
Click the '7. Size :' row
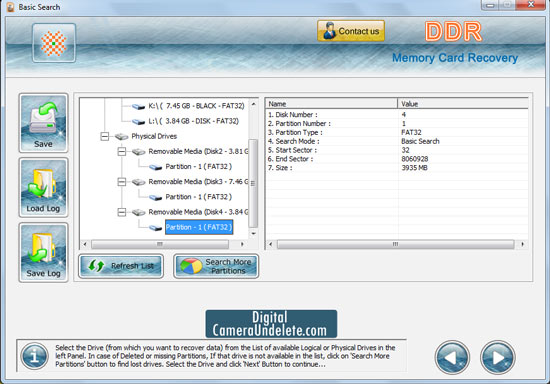[x=397, y=168]
